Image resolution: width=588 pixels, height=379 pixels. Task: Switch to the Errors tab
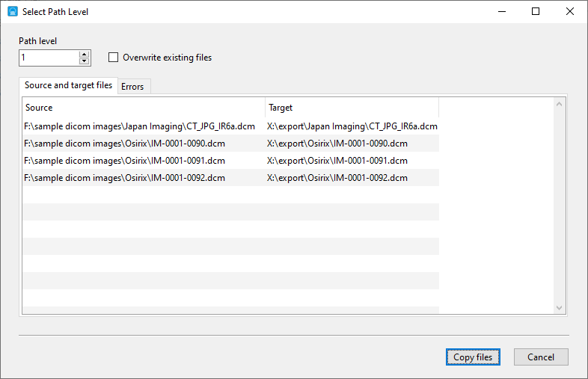[x=132, y=87]
